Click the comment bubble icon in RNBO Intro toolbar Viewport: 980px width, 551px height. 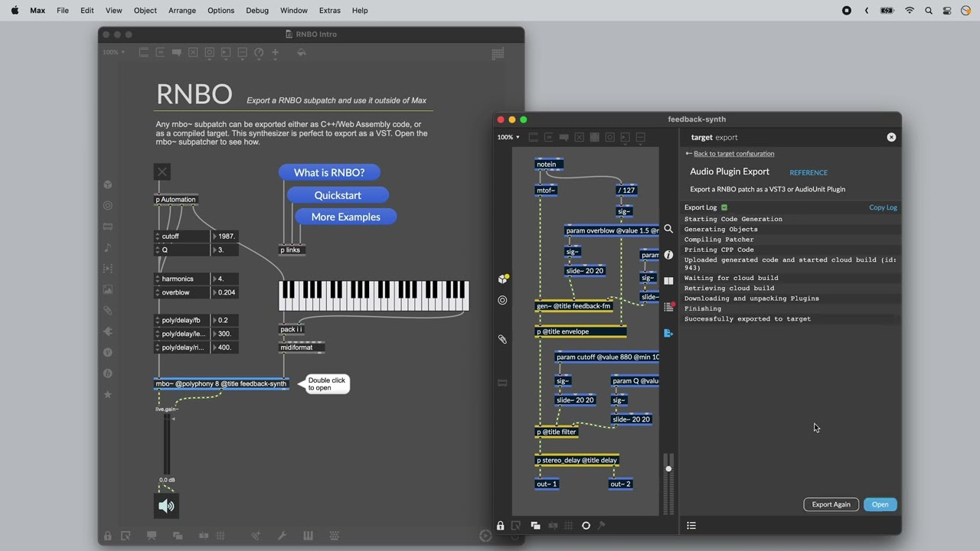pyautogui.click(x=177, y=53)
